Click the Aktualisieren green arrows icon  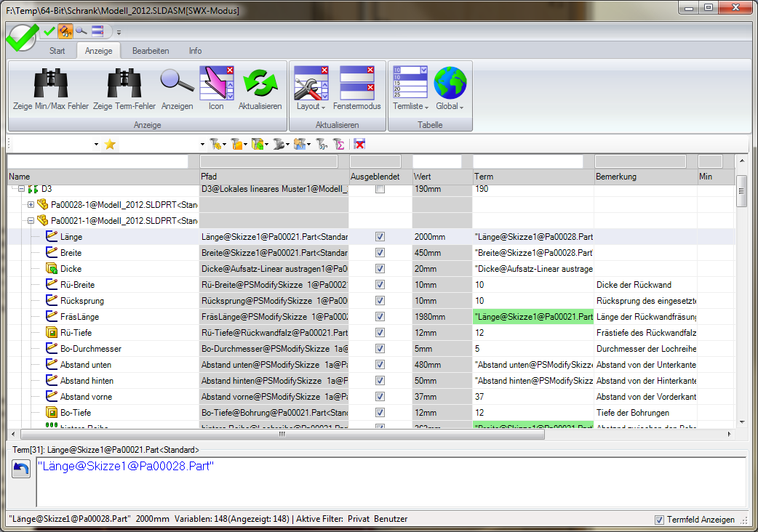point(260,82)
